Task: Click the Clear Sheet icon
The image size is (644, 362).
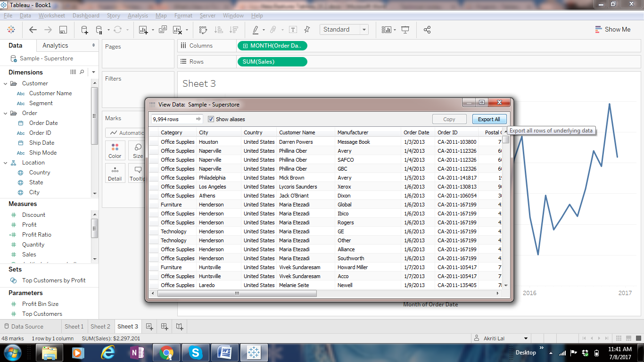Action: tap(177, 30)
